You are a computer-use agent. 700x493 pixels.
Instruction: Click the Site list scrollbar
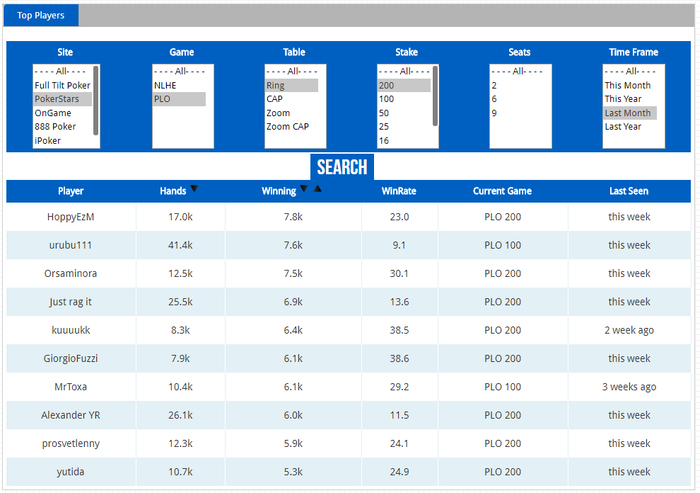96,100
